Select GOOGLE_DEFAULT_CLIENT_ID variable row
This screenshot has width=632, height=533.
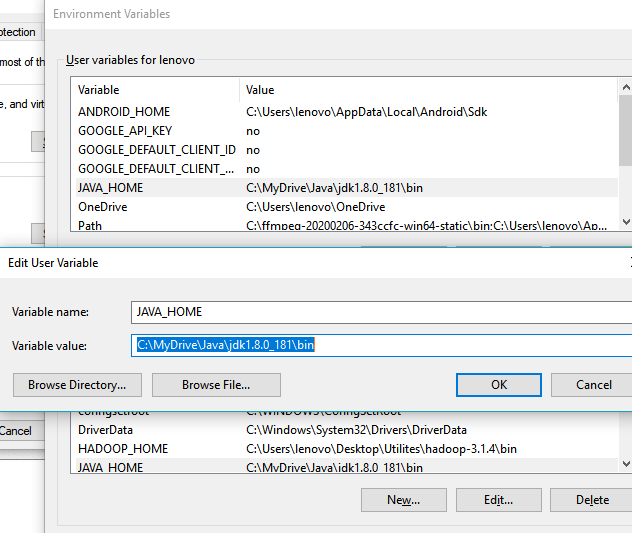[347, 150]
